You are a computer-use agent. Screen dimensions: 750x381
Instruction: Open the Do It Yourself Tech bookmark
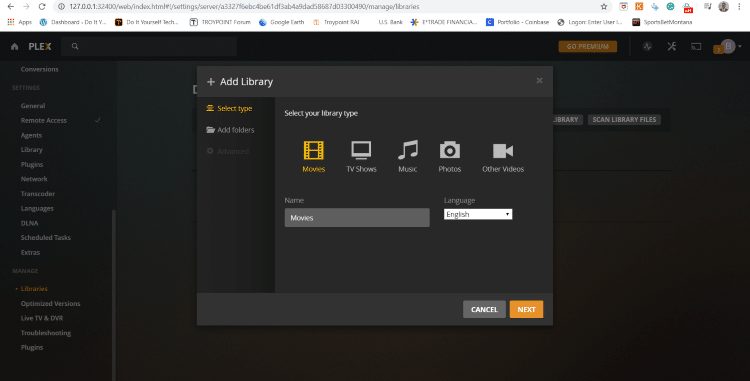146,22
